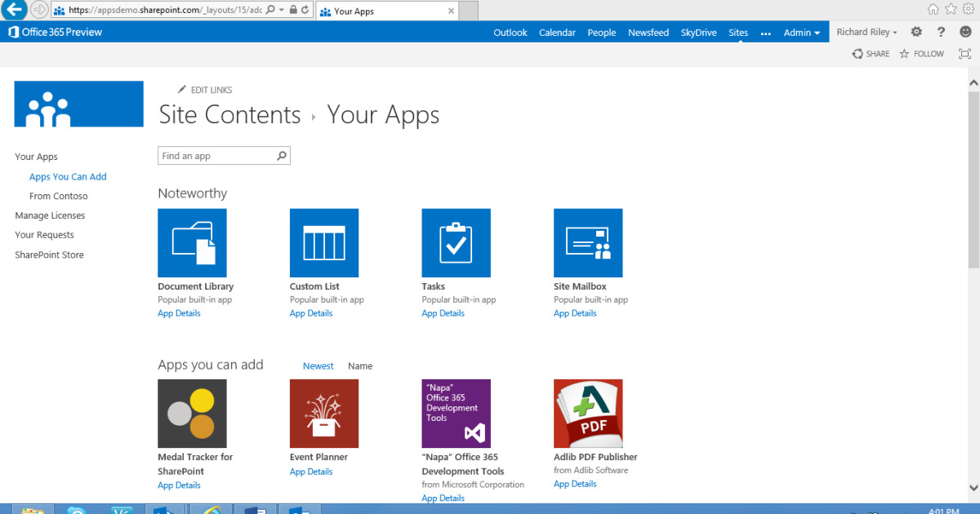Open the Settings gear in the suite bar
This screenshot has height=514, width=980.
[x=916, y=32]
